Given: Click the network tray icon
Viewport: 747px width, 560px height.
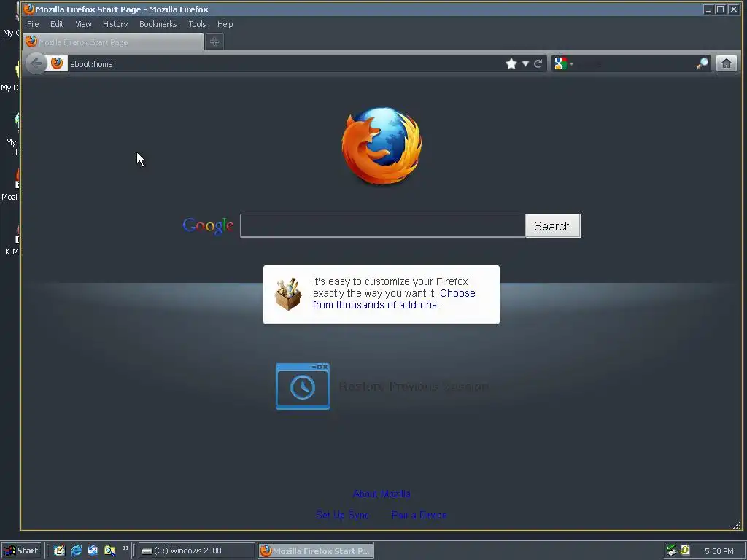Looking at the screenshot, I should tap(672, 551).
